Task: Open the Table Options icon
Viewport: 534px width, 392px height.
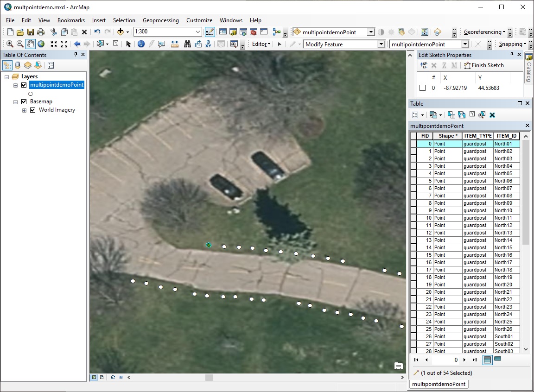Action: 415,114
